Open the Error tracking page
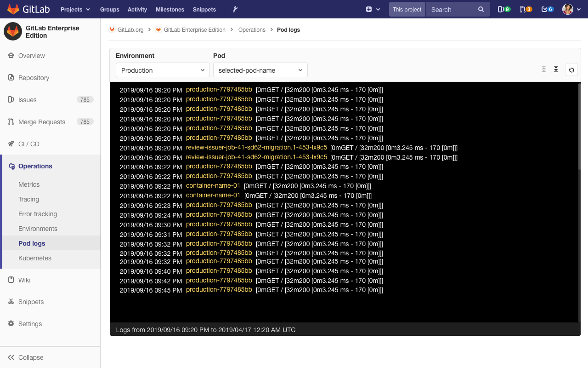The width and height of the screenshot is (588, 368). click(38, 214)
